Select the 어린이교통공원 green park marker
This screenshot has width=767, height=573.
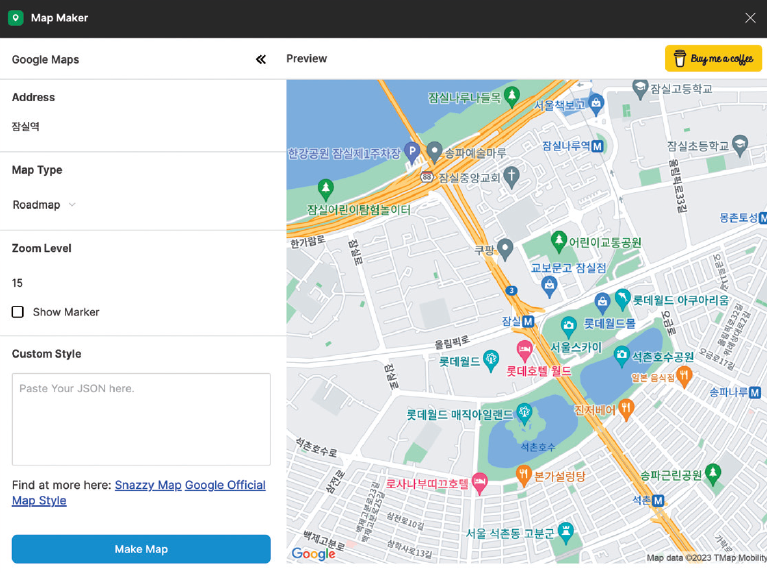pos(558,242)
